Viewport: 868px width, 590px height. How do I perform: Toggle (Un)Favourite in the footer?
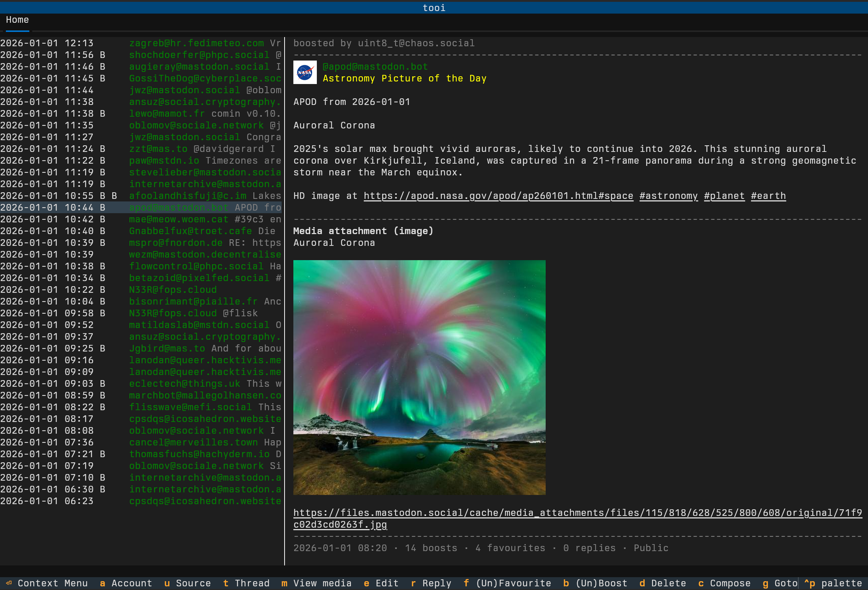[x=507, y=583]
